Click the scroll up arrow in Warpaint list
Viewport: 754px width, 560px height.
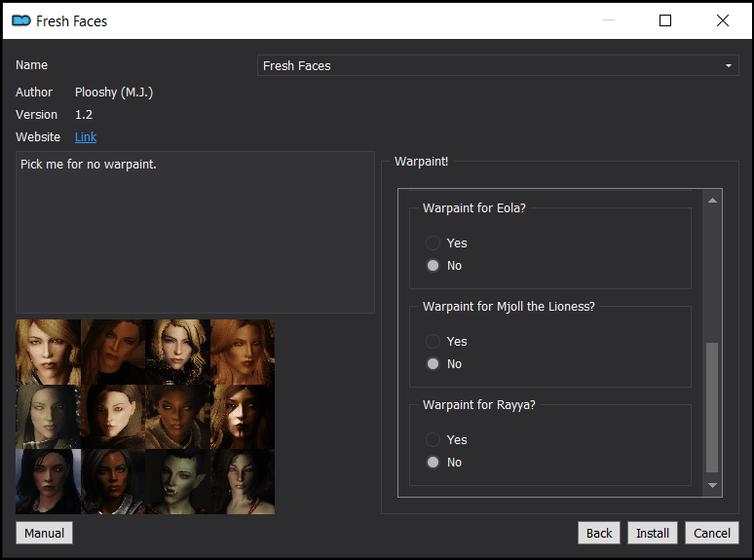click(712, 200)
